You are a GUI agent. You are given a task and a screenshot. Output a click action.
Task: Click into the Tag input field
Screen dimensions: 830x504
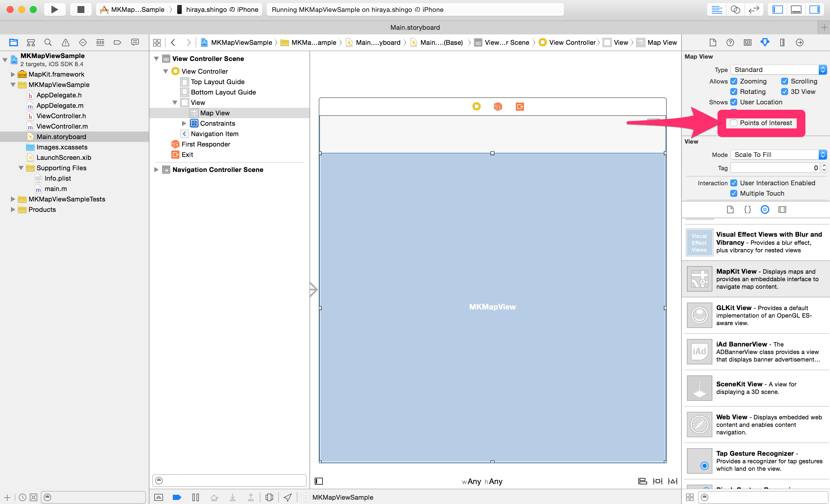(775, 168)
